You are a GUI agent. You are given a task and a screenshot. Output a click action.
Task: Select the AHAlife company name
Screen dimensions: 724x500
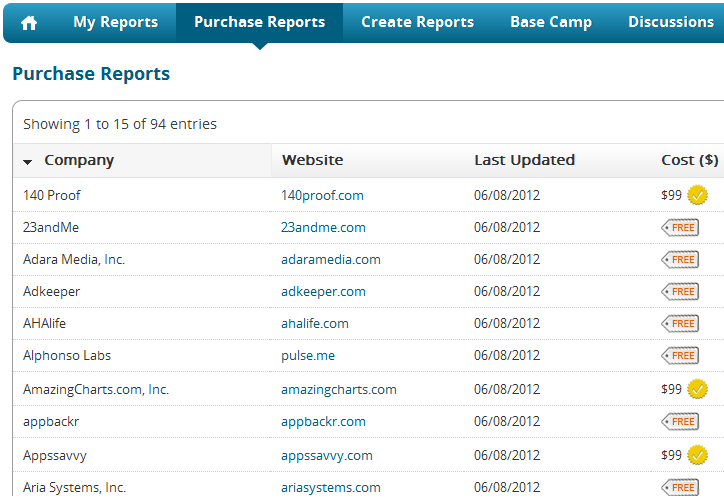click(x=44, y=323)
